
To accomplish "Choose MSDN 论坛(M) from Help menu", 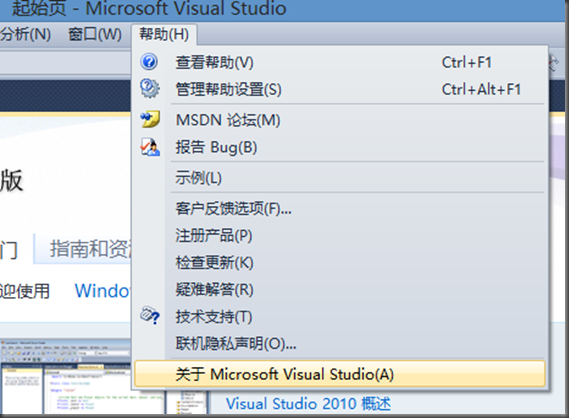I will 340,120.
